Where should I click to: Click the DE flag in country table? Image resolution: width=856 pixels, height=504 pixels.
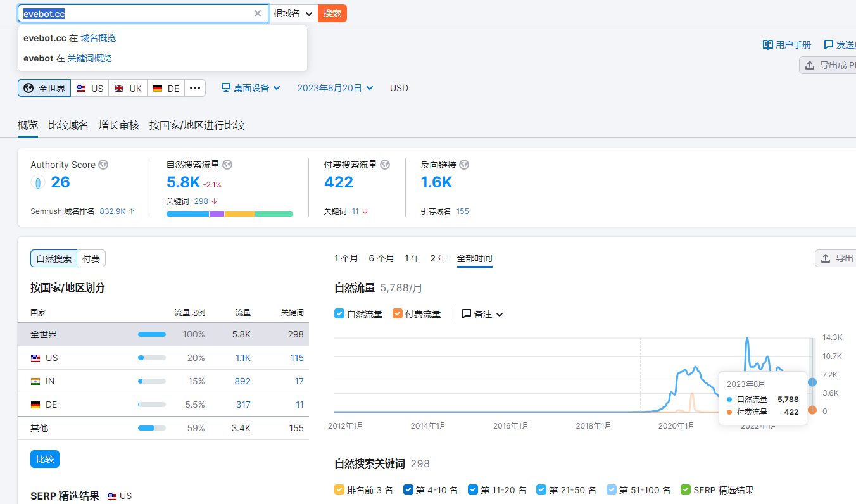click(35, 405)
